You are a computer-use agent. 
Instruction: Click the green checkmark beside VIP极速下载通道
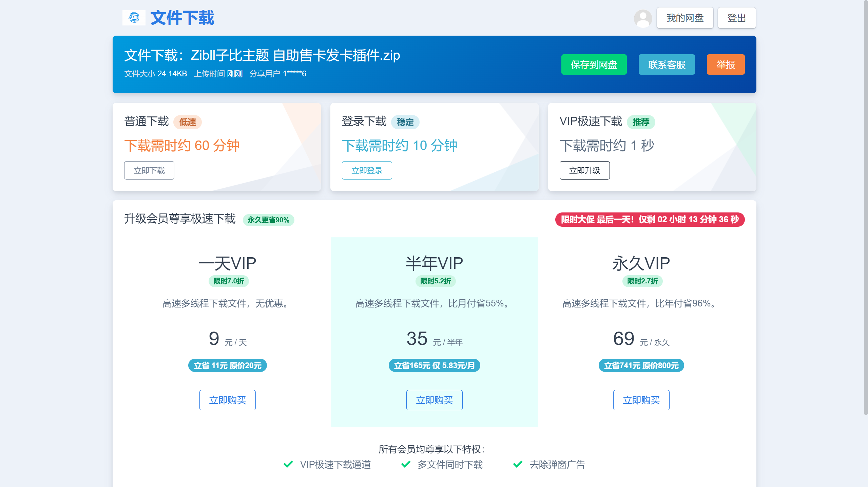[x=288, y=464]
